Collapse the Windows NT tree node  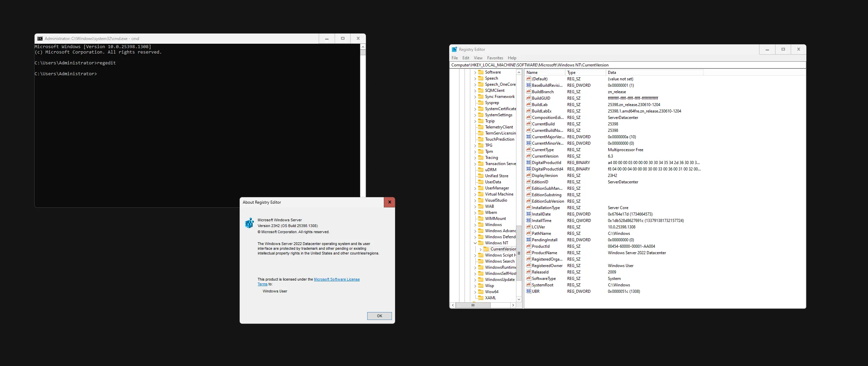[475, 243]
